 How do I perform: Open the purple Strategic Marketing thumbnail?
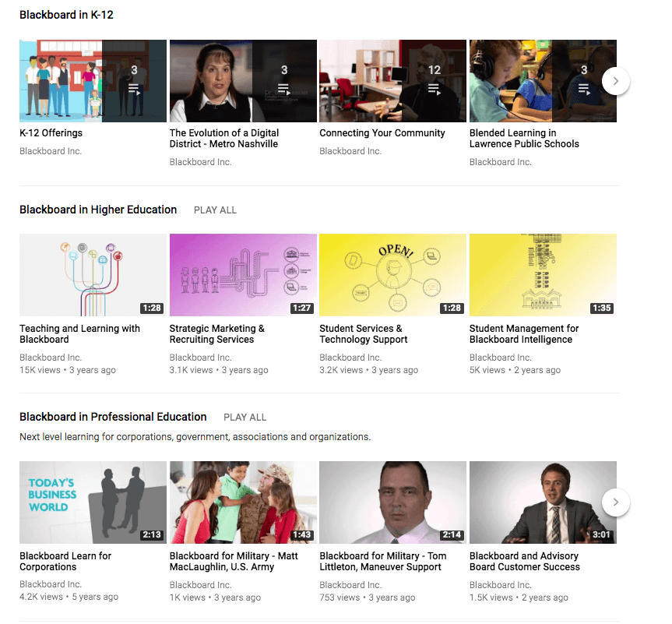point(243,275)
